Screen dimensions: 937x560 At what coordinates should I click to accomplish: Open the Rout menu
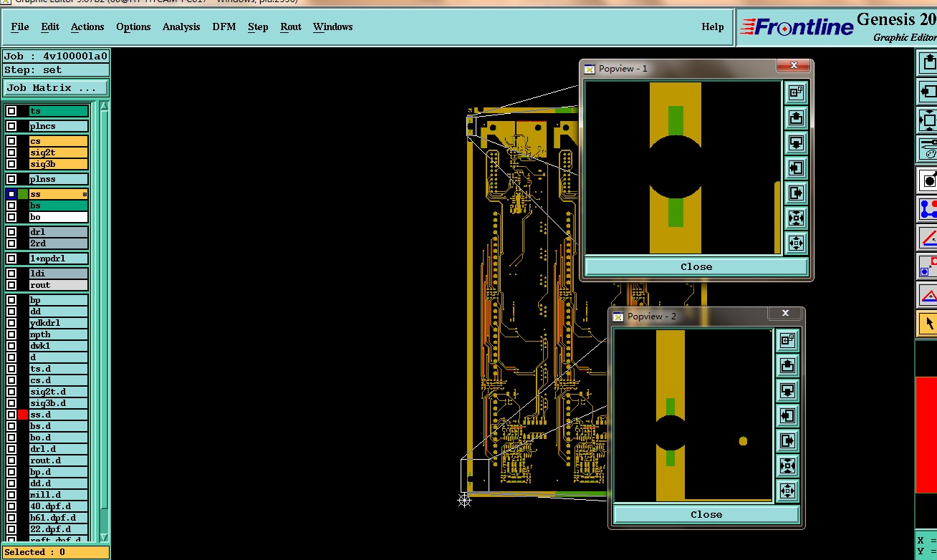pos(291,26)
